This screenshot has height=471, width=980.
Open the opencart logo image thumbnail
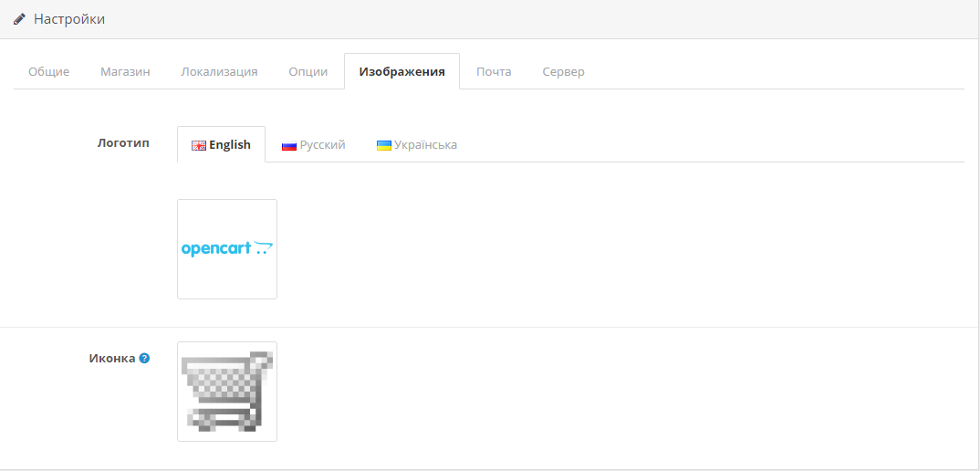point(227,248)
